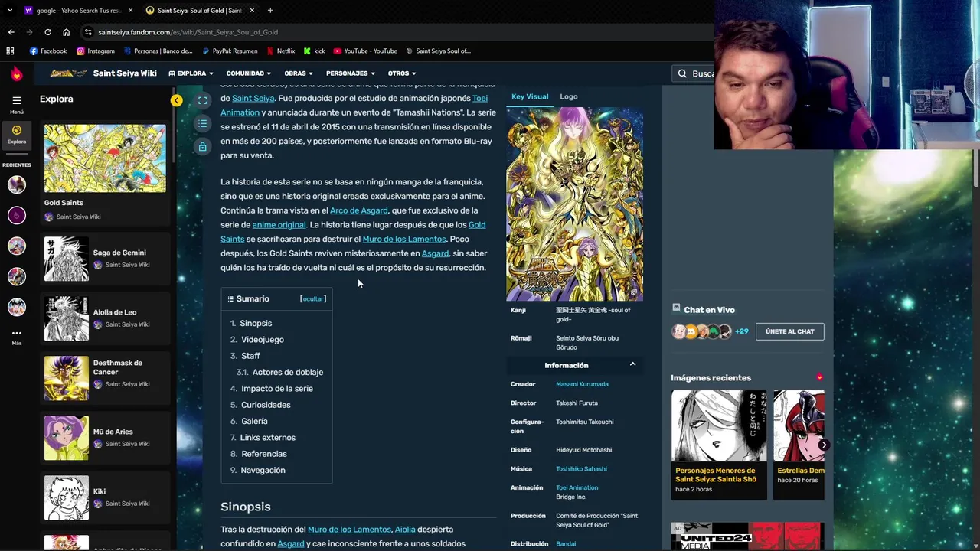The width and height of the screenshot is (980, 551).
Task: Expand the COMUNIDAD dropdown menu
Action: [x=249, y=73]
